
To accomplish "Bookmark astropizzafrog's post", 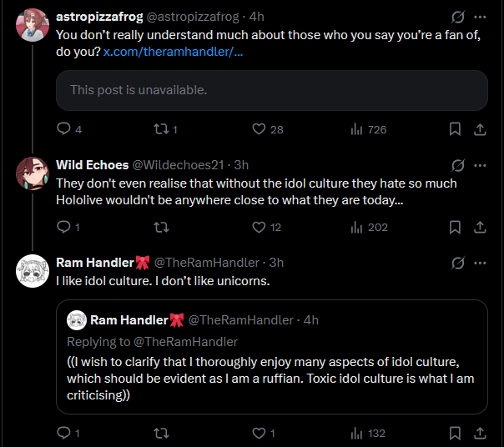I will click(455, 129).
